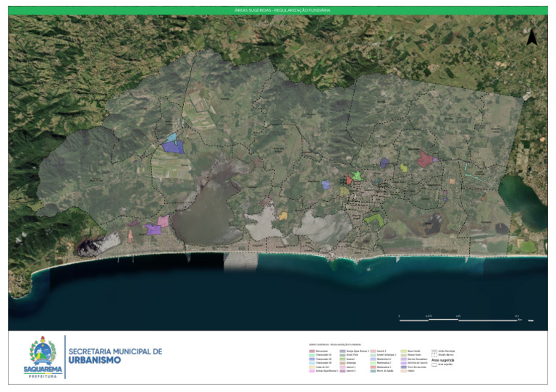Click the Vilatur legend color swatch
556x392 pixels.
(x=403, y=370)
